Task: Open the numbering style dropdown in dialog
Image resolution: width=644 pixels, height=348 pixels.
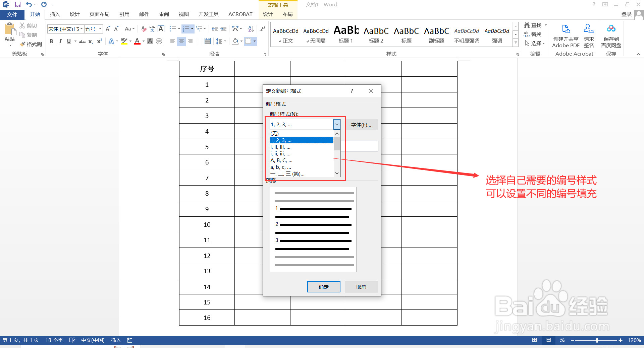Action: [x=336, y=124]
